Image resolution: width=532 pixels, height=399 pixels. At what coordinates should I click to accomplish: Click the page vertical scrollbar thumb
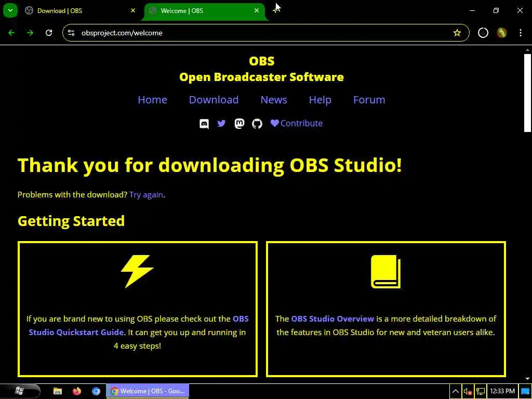pos(527,92)
